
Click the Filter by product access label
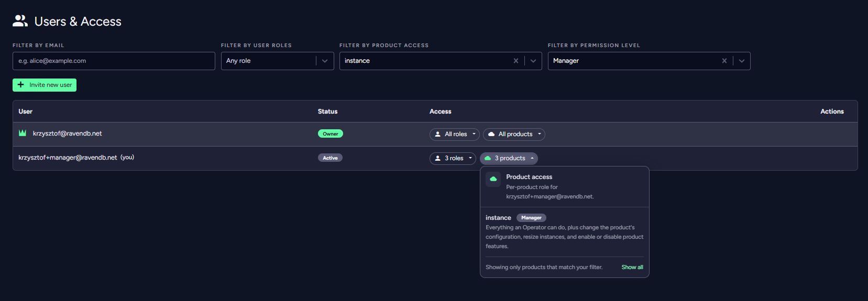click(x=384, y=46)
